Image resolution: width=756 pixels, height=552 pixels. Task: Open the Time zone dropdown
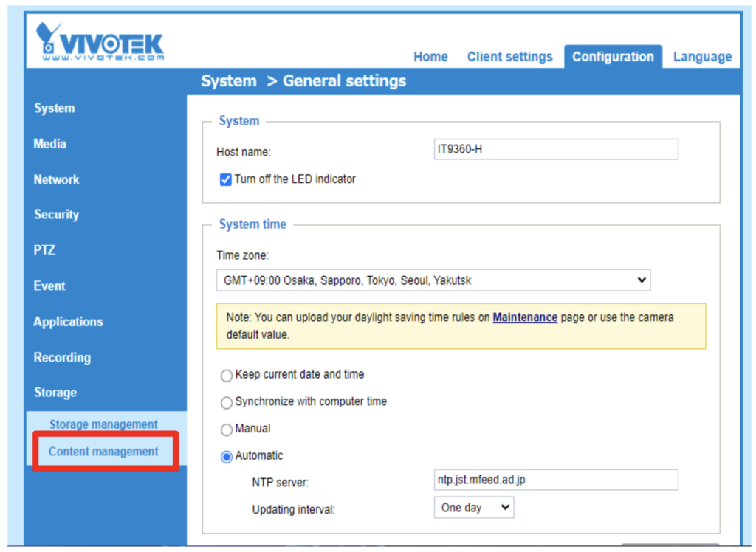[x=433, y=280]
